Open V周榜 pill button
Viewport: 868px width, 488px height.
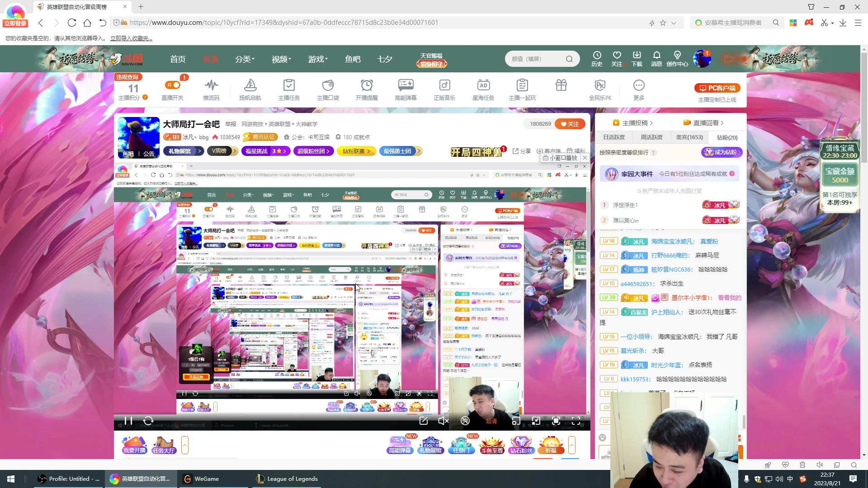coord(222,151)
